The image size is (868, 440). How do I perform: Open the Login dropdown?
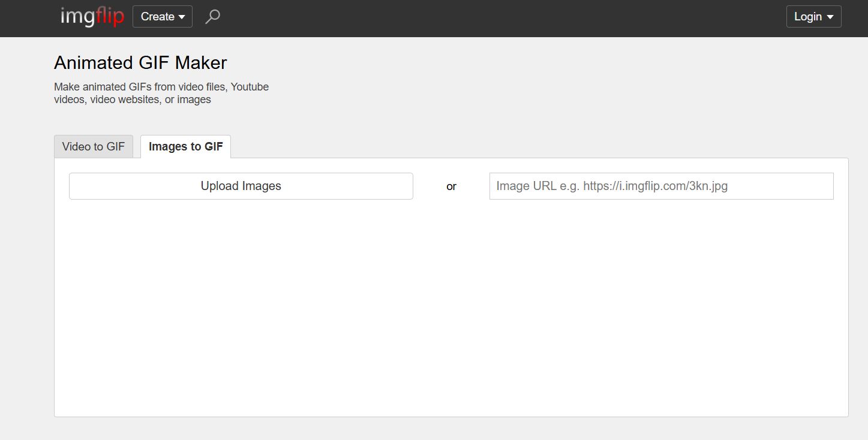[x=814, y=17]
